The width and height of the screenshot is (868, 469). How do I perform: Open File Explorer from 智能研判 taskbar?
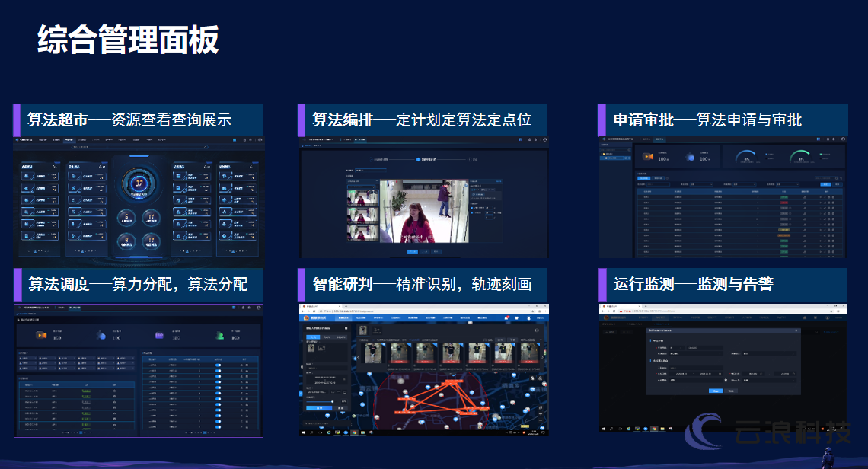point(362,432)
